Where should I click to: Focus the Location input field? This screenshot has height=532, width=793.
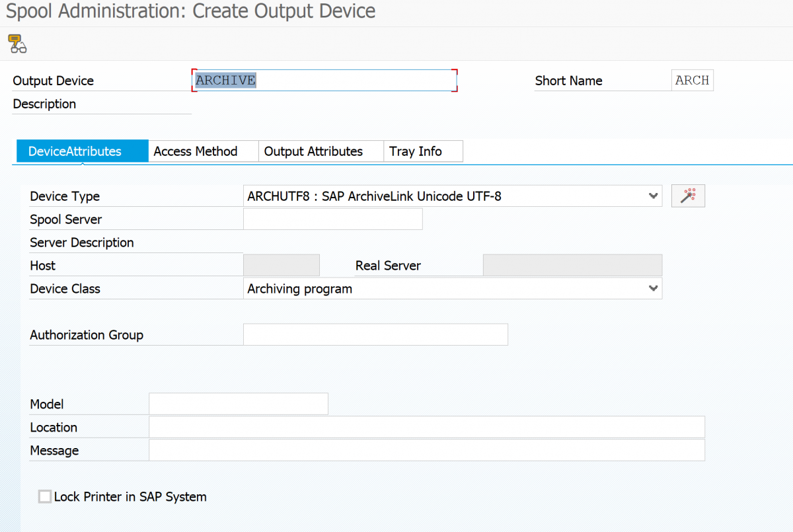point(426,428)
